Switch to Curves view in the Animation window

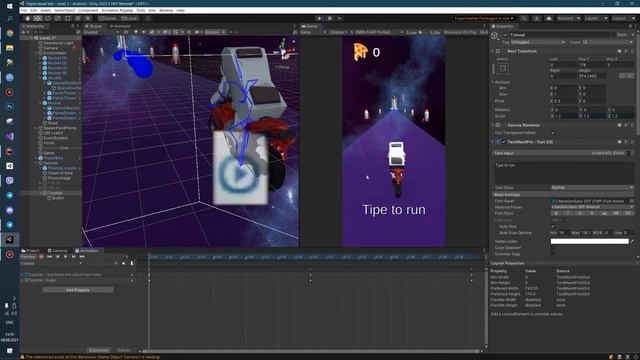pyautogui.click(x=124, y=350)
